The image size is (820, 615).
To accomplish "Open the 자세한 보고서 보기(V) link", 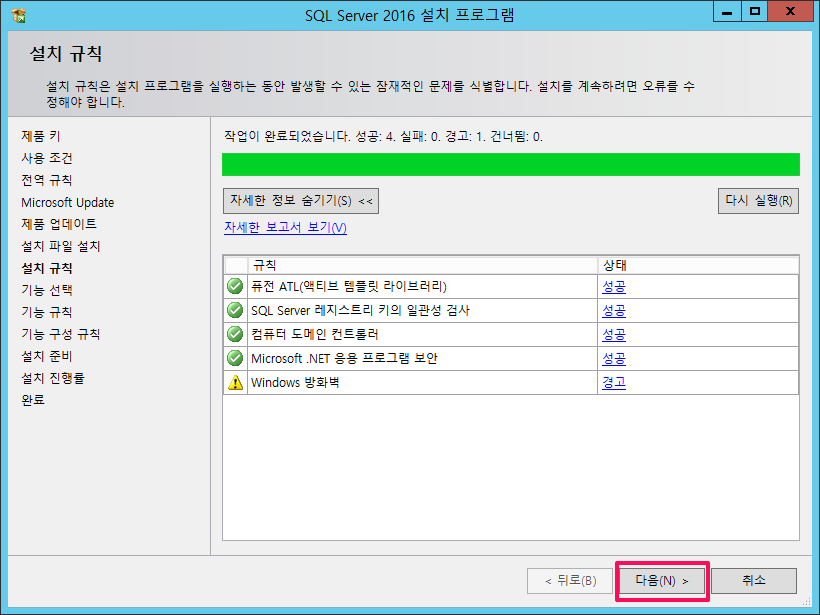I will coord(286,227).
